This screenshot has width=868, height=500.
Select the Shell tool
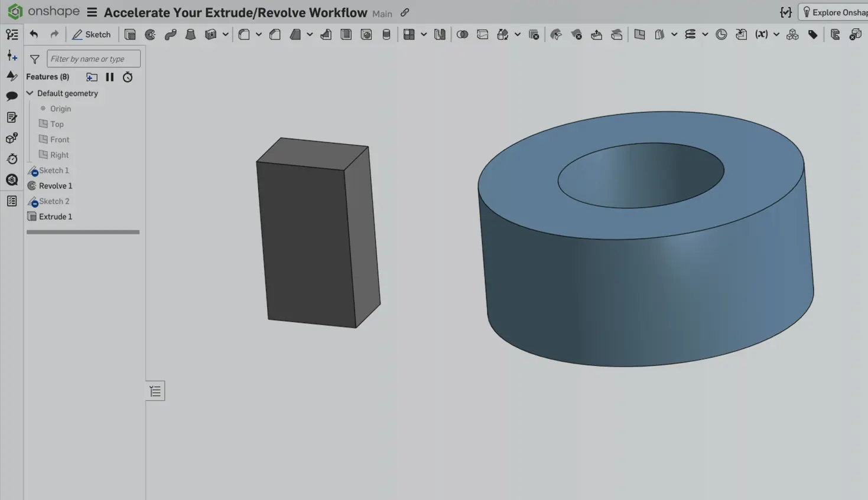(346, 34)
